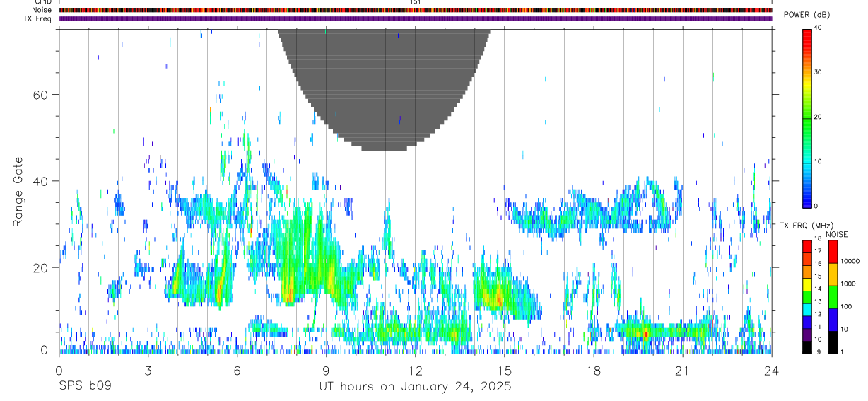Pick the red segment of NOISE bar
868x401 pixels.
pyautogui.click(x=833, y=251)
